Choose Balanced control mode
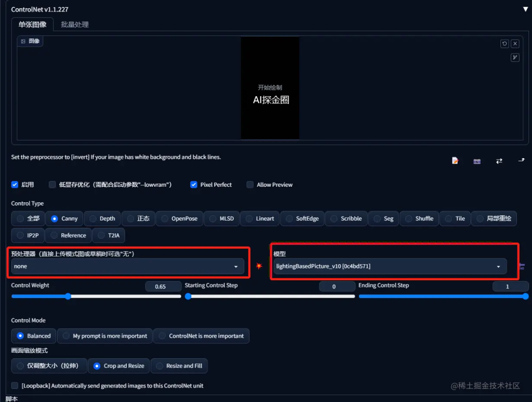The image size is (532, 402). pyautogui.click(x=34, y=336)
